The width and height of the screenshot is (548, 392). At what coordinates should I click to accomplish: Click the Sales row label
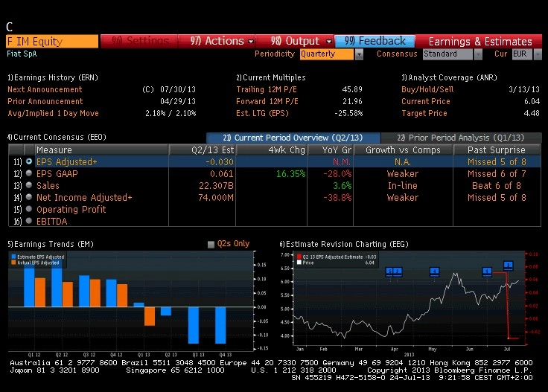48,186
